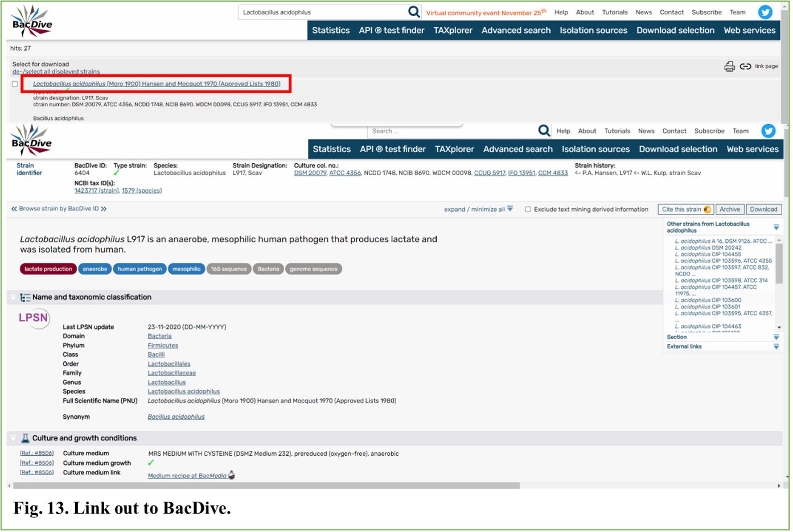Click the magnifier icon beside Lactobacillus acidophilus query
793x532 pixels.
(414, 12)
